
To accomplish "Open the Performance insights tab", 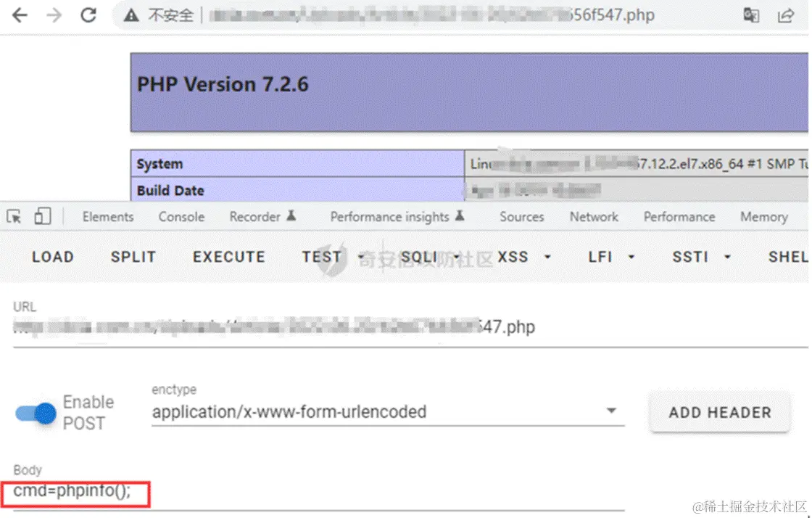I will (x=397, y=216).
